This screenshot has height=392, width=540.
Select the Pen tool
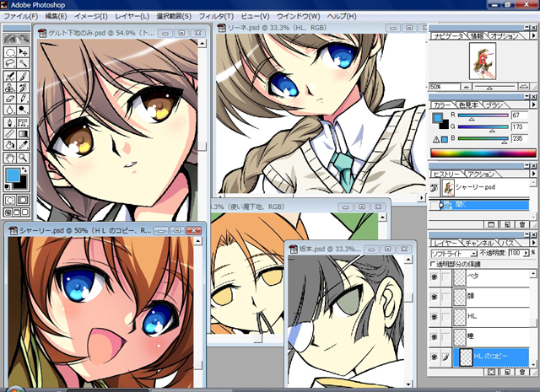10,122
